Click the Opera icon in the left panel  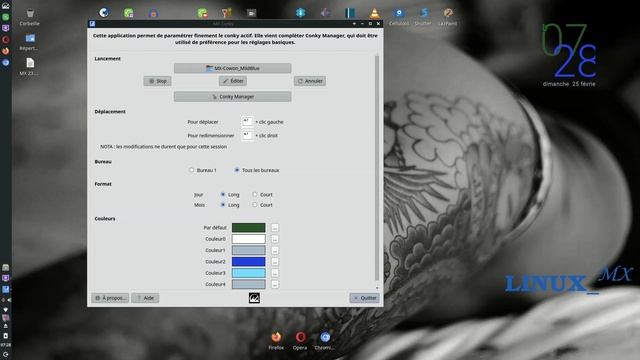[5, 40]
